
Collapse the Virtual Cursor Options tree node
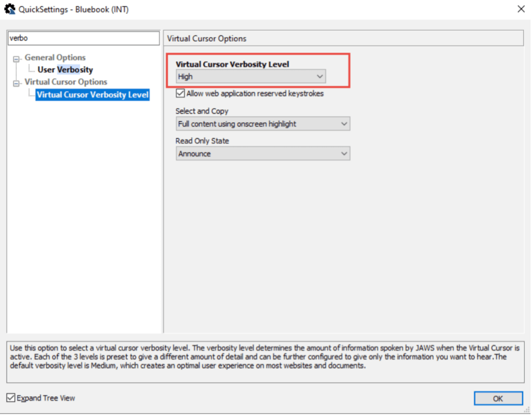[16, 84]
